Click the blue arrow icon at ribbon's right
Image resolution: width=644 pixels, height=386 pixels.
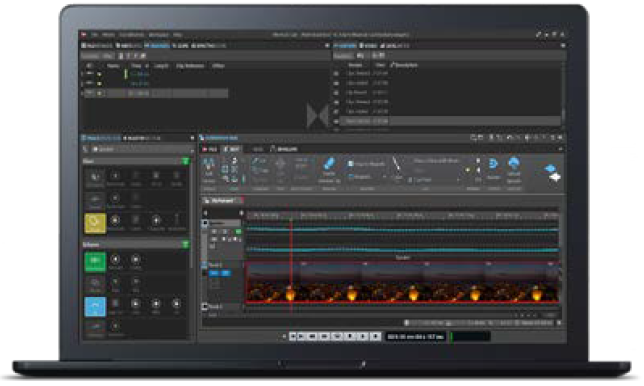pyautogui.click(x=550, y=168)
